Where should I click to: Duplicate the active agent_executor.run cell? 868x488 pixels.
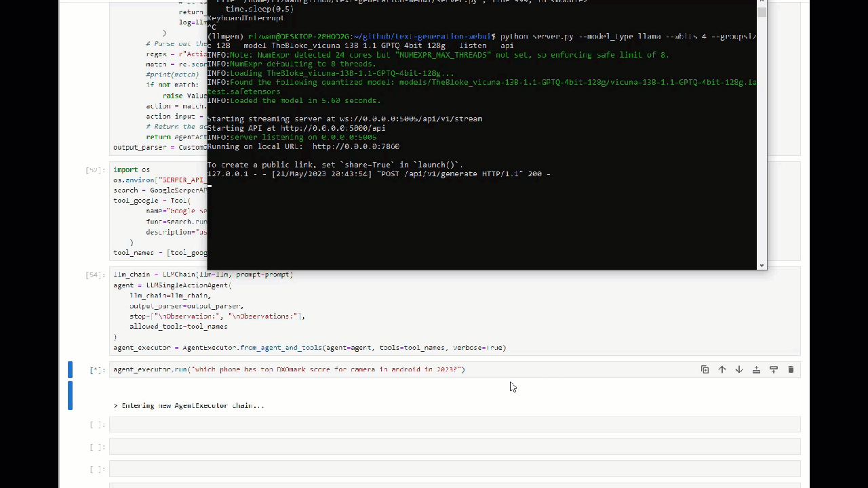pos(705,369)
